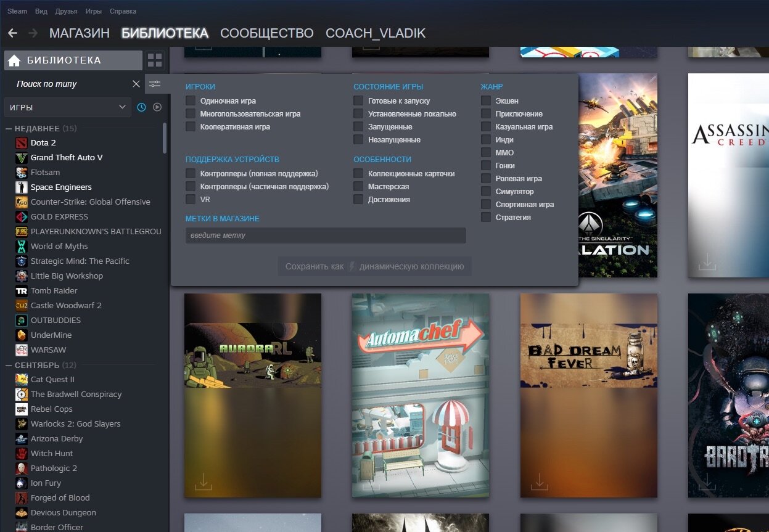Select Dota 2 game icon

(x=22, y=142)
